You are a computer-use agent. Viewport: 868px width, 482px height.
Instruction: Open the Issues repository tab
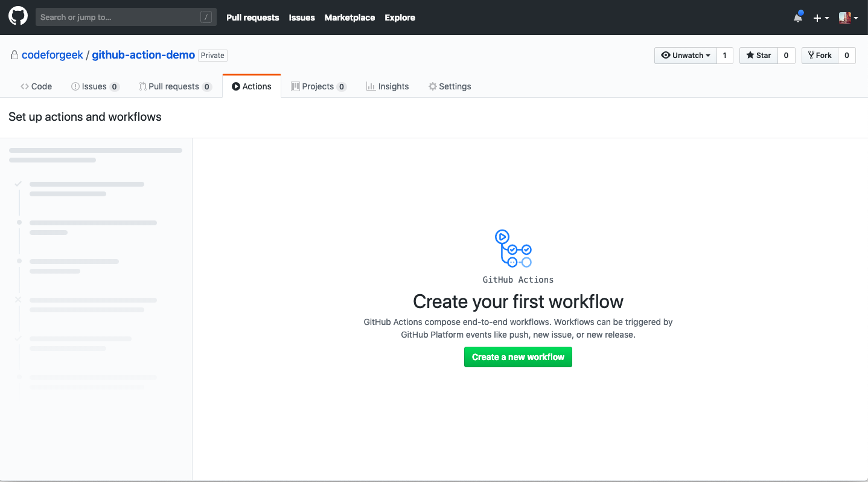pyautogui.click(x=95, y=86)
